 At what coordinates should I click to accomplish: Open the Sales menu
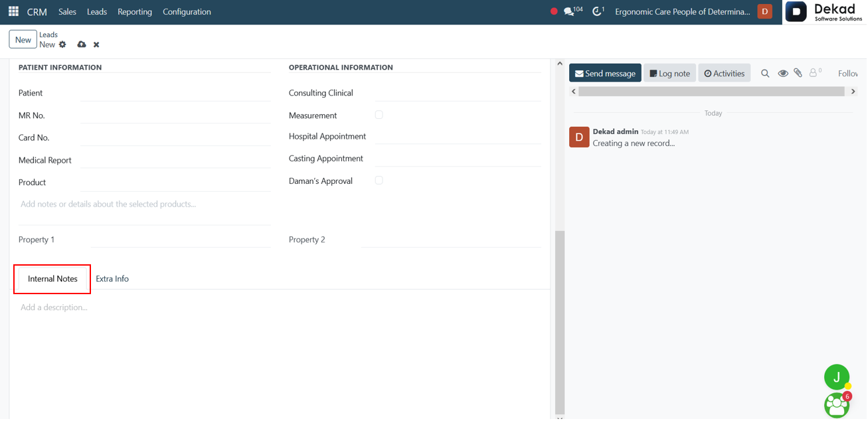tap(67, 11)
